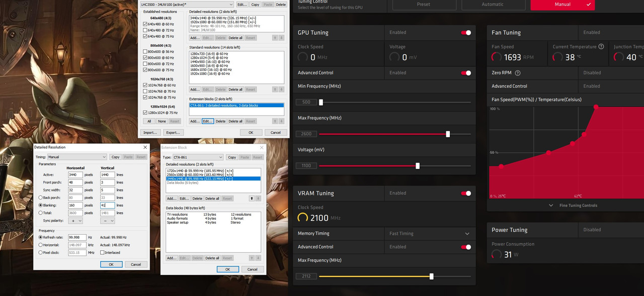Screen dimensions: 644x296
Task: Click down arrow under Extension Block detailed resolutions
Action: [x=258, y=199]
